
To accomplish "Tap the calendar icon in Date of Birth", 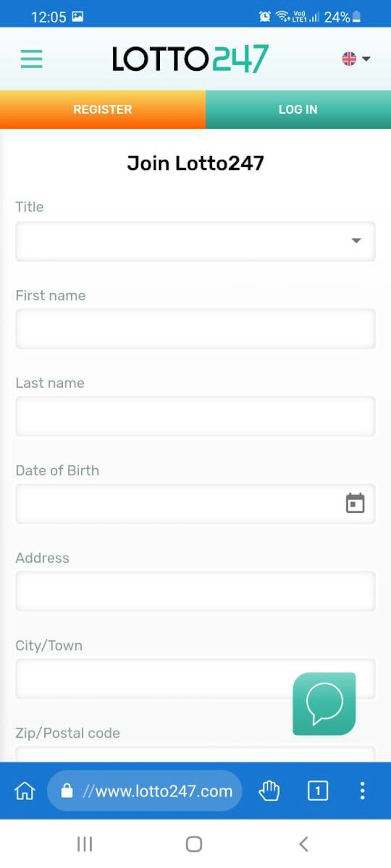I will click(355, 503).
